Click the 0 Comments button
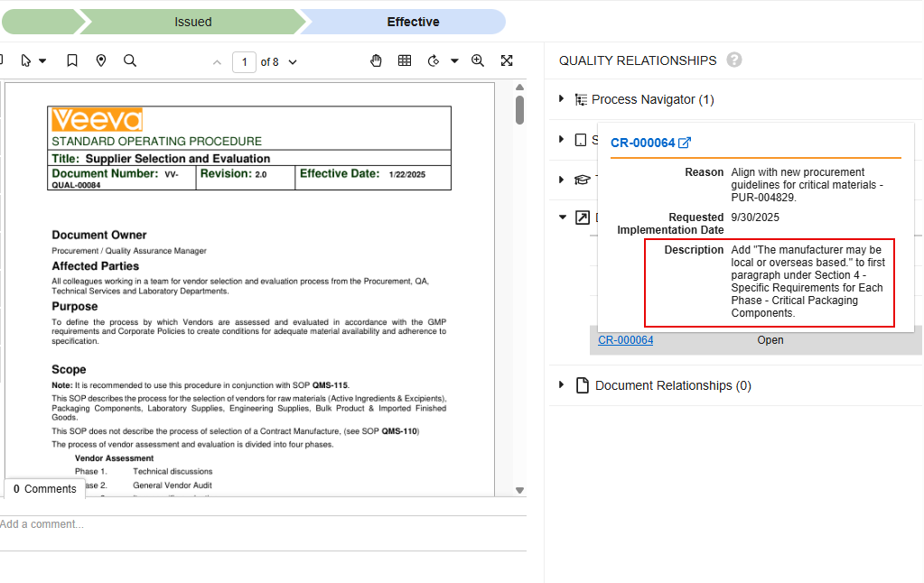924x583 pixels. tap(45, 489)
